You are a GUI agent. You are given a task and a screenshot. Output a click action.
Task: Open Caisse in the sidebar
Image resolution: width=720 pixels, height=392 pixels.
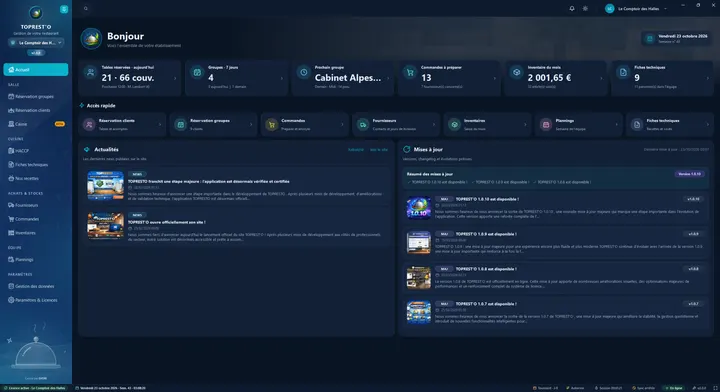(36, 124)
